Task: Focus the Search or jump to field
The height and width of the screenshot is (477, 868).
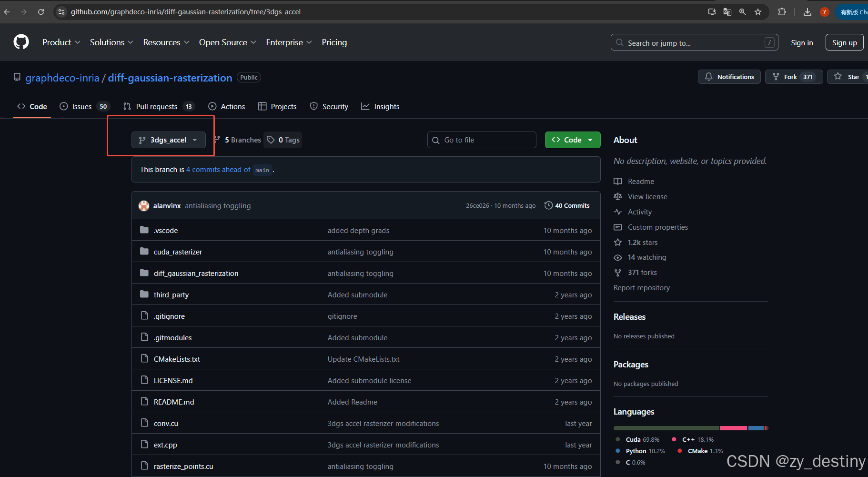Action: [695, 42]
